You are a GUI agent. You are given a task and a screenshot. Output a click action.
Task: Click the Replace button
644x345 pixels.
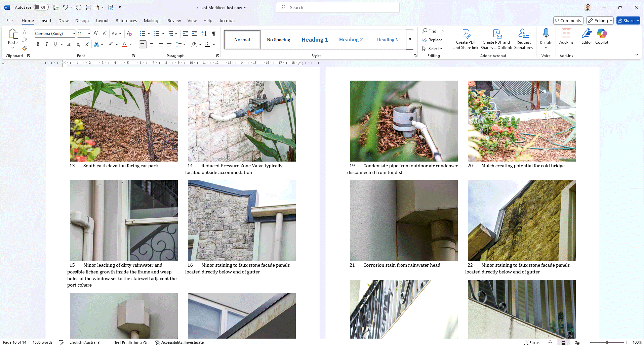pos(432,40)
